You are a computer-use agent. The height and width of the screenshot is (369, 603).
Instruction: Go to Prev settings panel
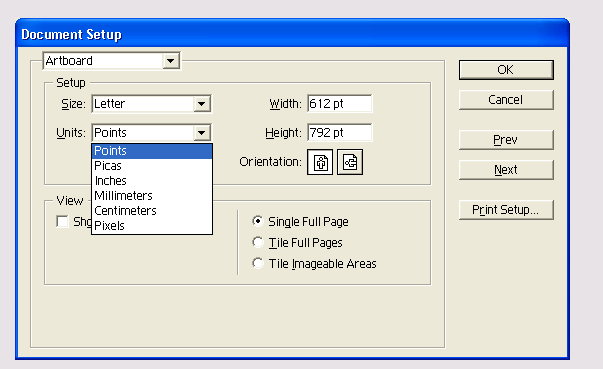(506, 140)
